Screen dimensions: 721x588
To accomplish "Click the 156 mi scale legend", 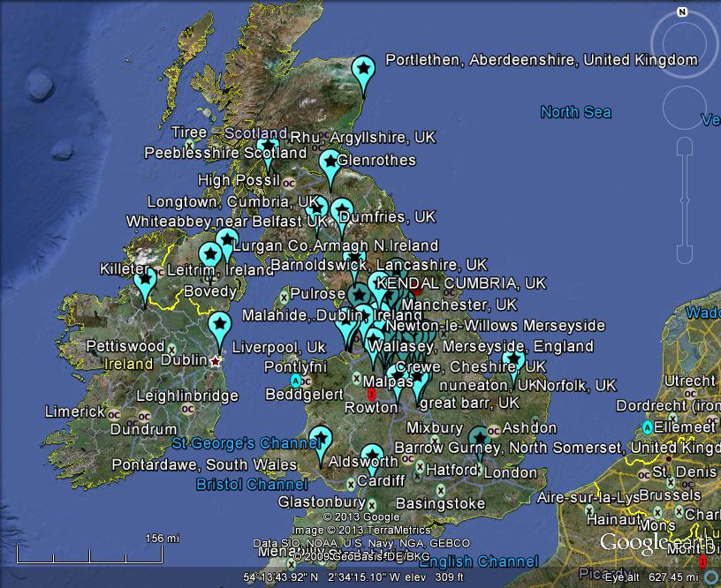I will 163,539.
